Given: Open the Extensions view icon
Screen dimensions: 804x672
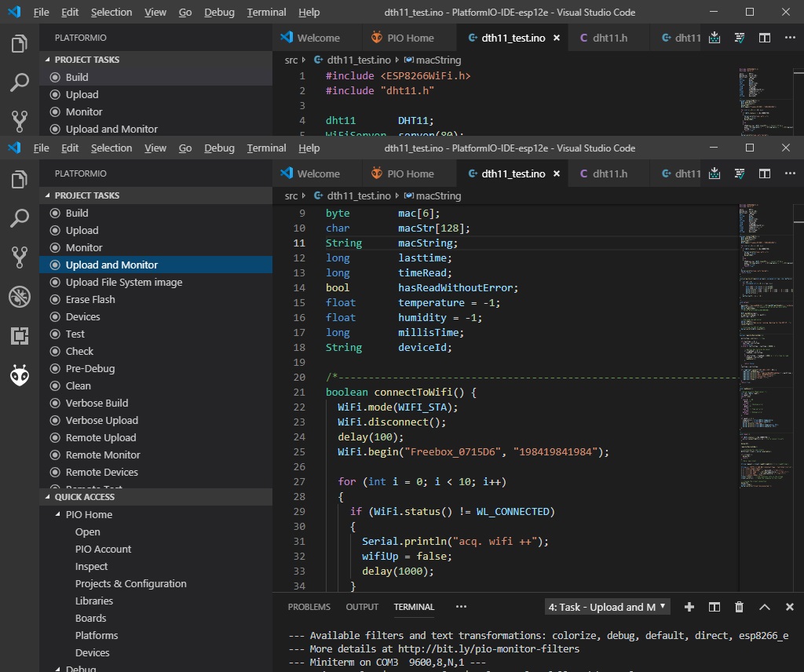Looking at the screenshot, I should pyautogui.click(x=20, y=336).
